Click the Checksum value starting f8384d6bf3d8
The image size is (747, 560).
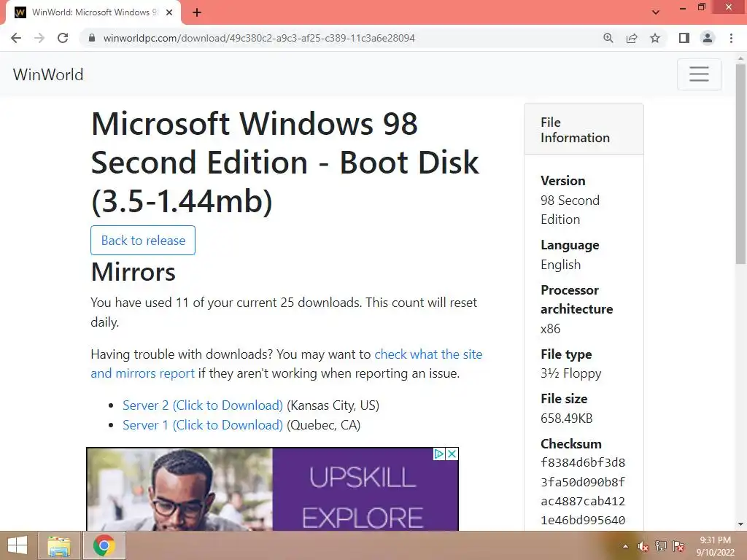(x=583, y=491)
